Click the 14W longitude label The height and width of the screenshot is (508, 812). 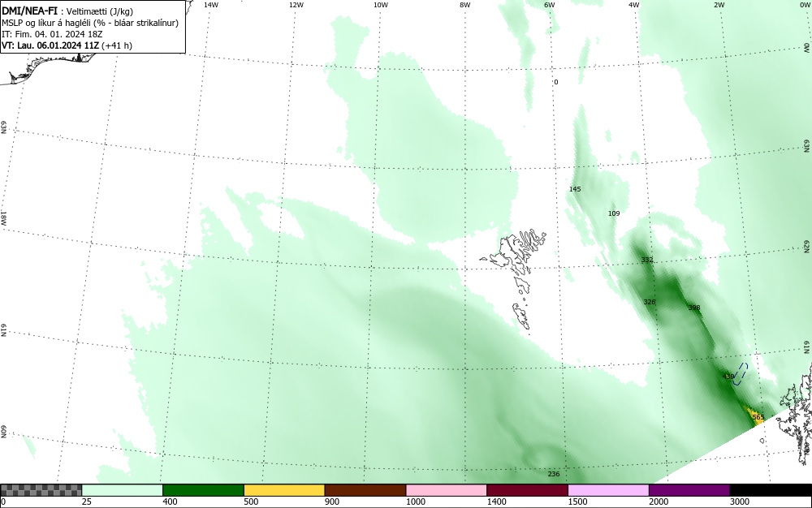[x=211, y=5]
